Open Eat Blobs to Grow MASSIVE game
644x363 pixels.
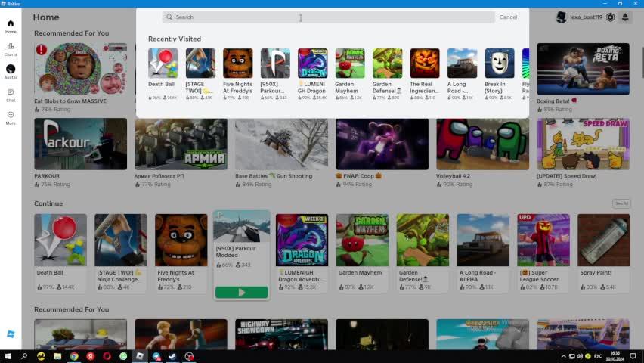point(80,77)
